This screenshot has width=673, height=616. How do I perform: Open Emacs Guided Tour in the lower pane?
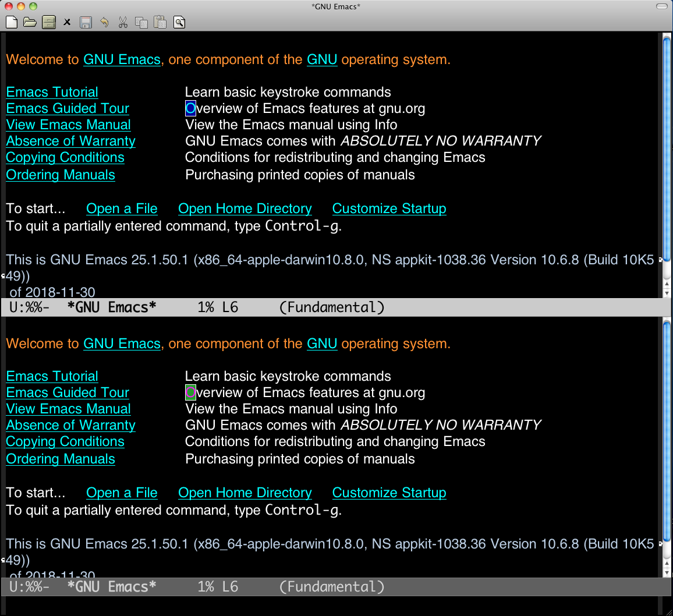pyautogui.click(x=68, y=392)
